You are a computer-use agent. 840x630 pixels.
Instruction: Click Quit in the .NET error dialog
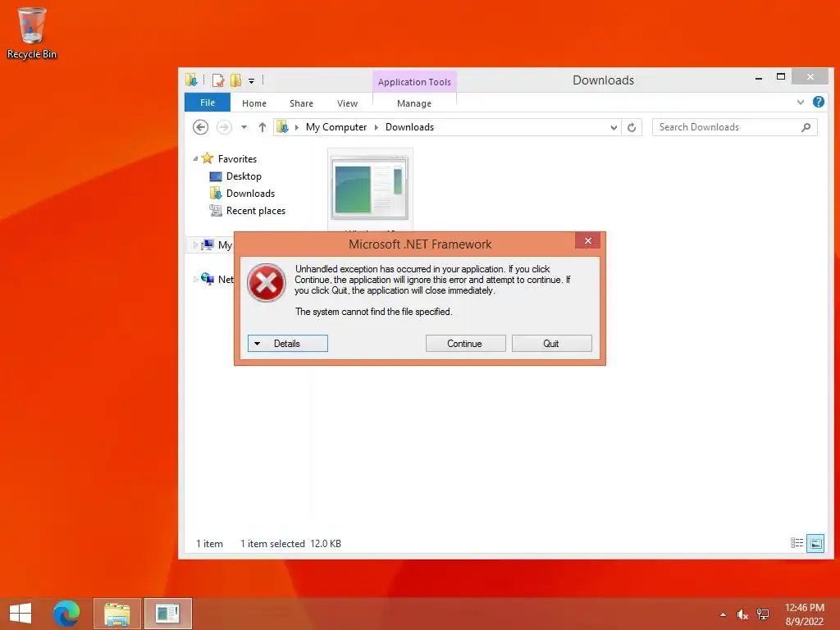(552, 344)
